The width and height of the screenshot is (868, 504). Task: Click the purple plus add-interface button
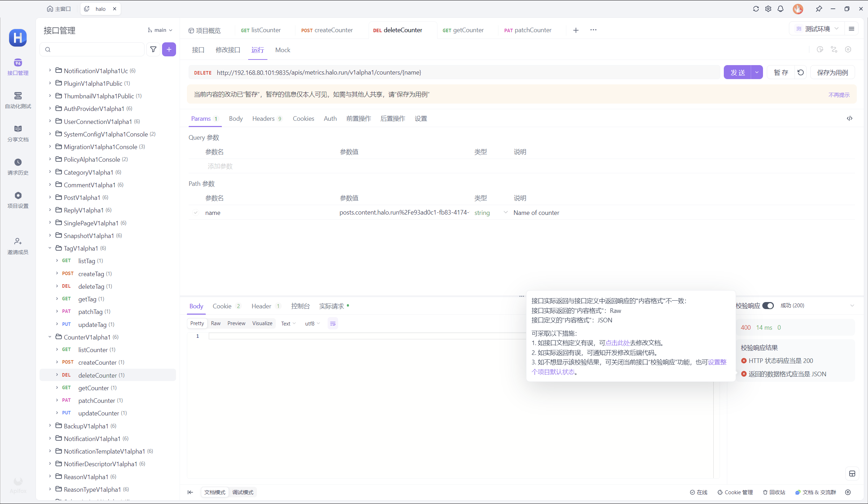point(169,50)
